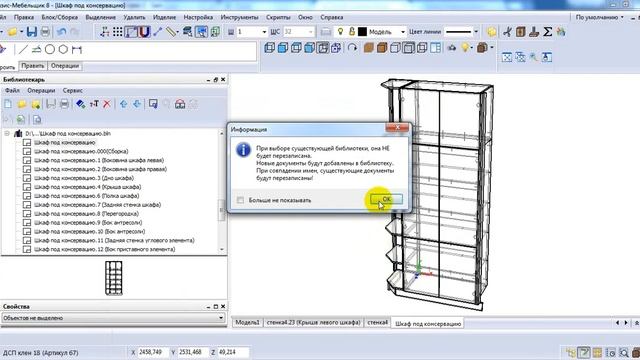
Task: Click the zoom-to-fit icon
Action: pos(507,57)
